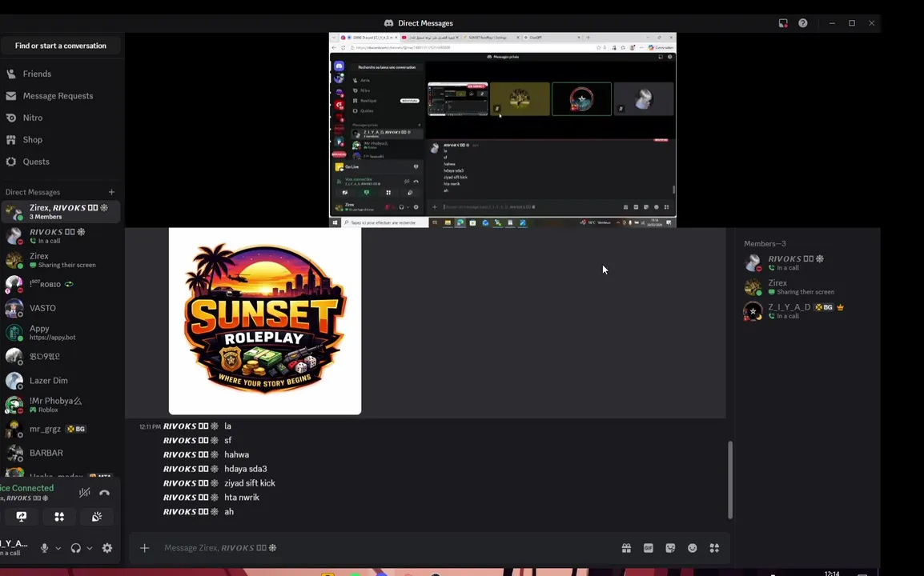Viewport: 924px width, 576px height.
Task: Expand headphone output options arrow
Action: (90, 548)
